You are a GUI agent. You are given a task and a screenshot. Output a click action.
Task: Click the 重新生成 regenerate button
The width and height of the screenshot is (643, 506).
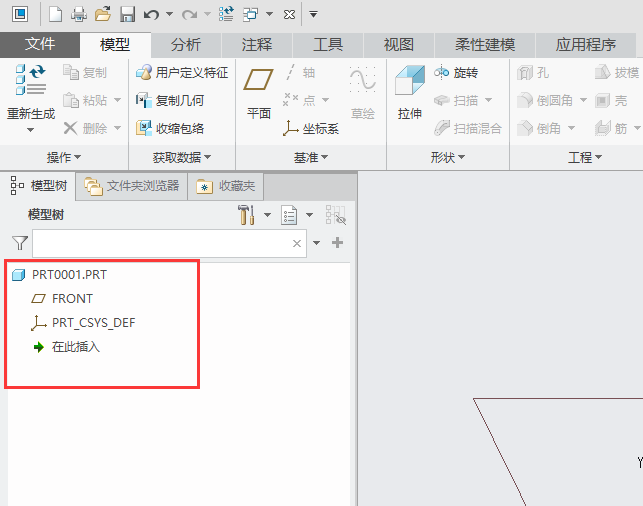31,92
